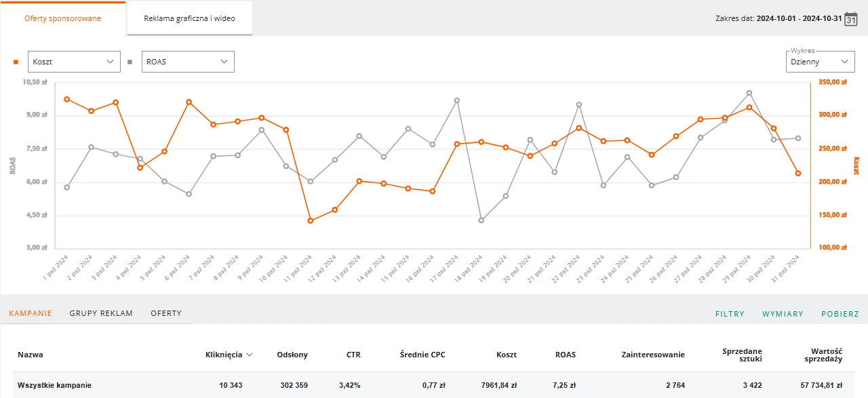Image resolution: width=868 pixels, height=398 pixels.
Task: Click the Wszystkie kampanie table row
Action: (x=434, y=385)
